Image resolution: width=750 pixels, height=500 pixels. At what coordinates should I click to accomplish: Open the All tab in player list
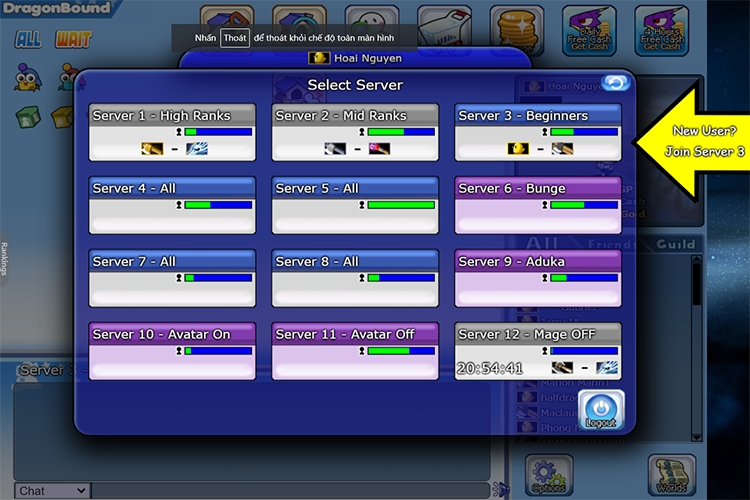542,244
